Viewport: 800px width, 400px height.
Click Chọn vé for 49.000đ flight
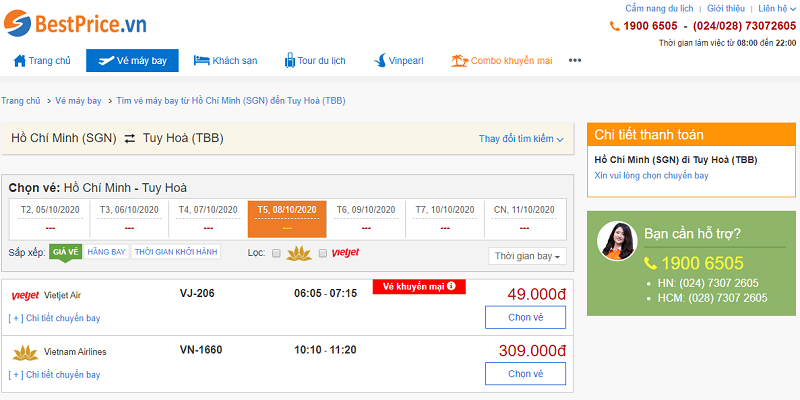click(x=526, y=317)
